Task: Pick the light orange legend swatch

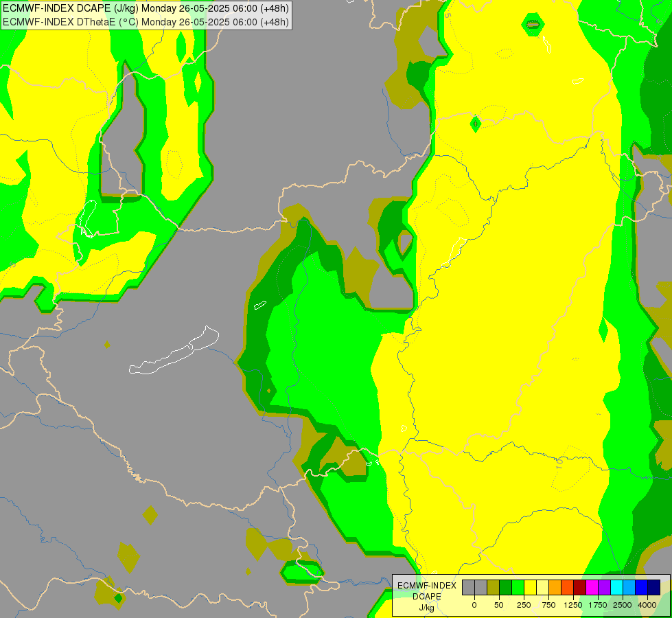Action: pos(555,587)
